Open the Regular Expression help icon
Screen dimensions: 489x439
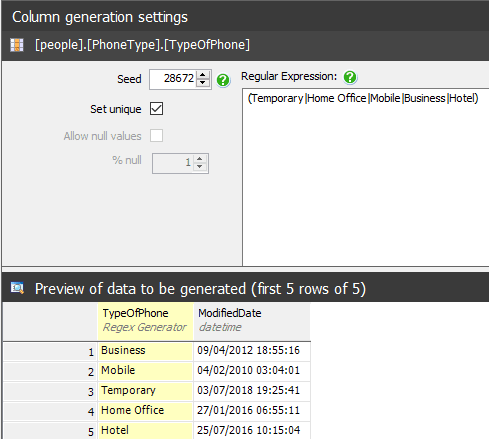(x=350, y=77)
